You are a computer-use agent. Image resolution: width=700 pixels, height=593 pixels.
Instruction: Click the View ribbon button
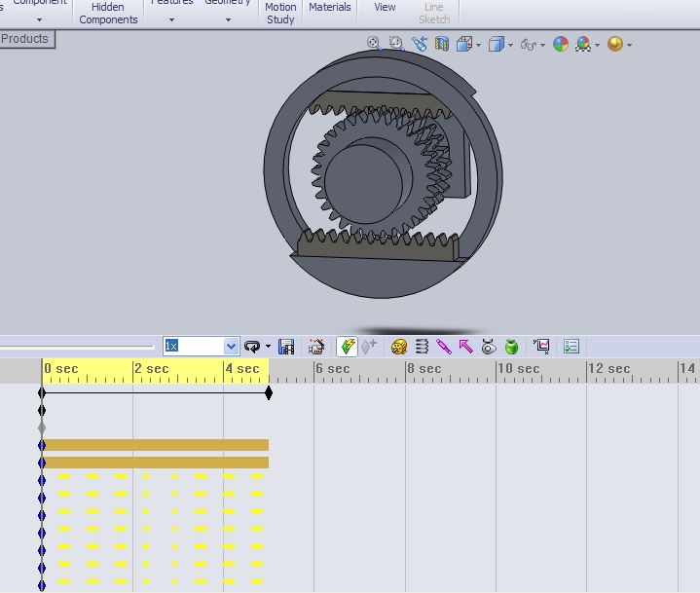385,7
